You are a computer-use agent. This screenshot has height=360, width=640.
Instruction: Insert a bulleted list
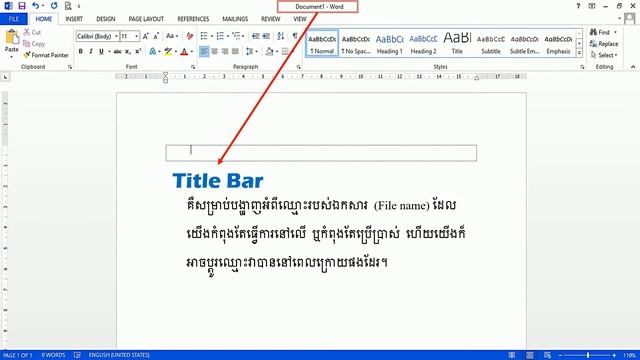click(x=204, y=36)
